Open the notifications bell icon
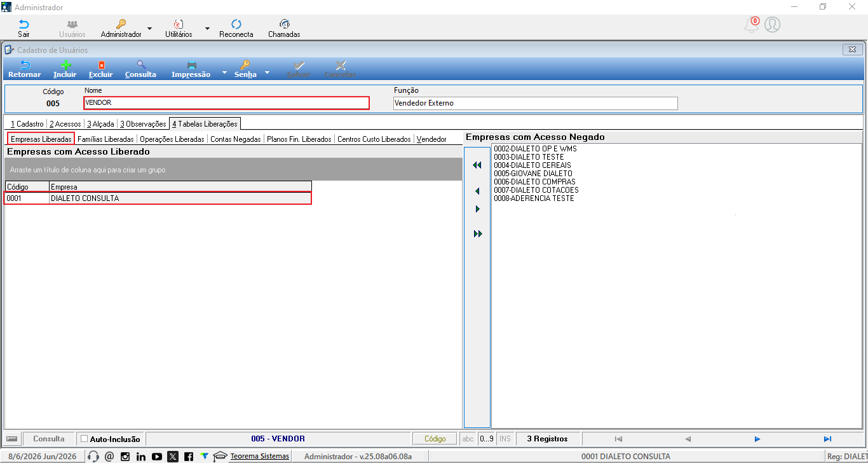Viewport: 868px width, 463px height. click(x=752, y=25)
